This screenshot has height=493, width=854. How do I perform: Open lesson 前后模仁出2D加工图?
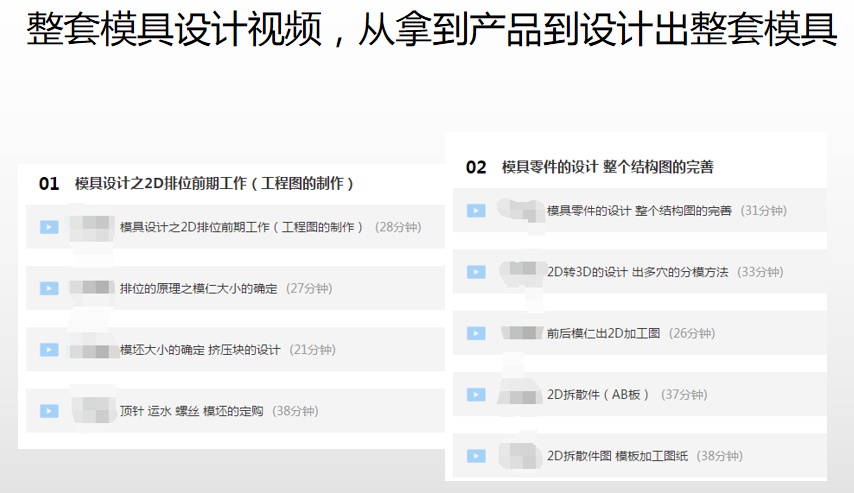click(603, 333)
